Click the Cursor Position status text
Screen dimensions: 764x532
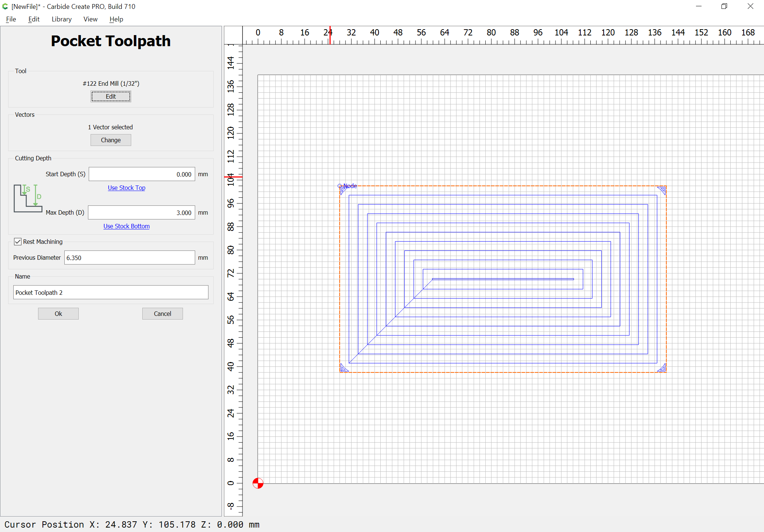(132, 525)
